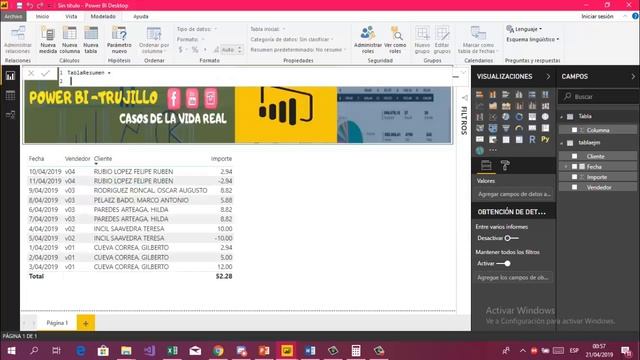Click the Instagram icon in the banner
The height and width of the screenshot is (360, 640).
[211, 98]
